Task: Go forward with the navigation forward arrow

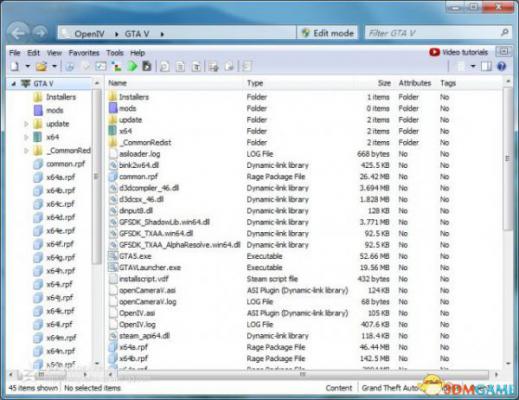Action: [x=40, y=33]
